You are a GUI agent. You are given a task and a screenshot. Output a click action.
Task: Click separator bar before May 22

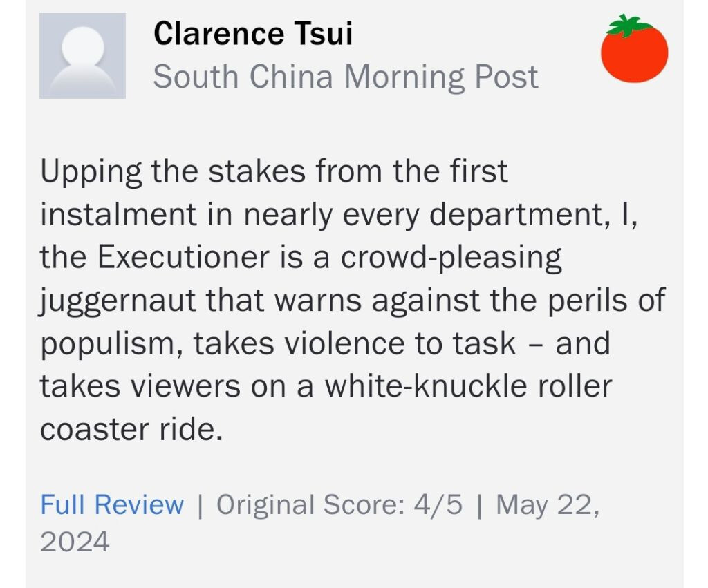(479, 505)
